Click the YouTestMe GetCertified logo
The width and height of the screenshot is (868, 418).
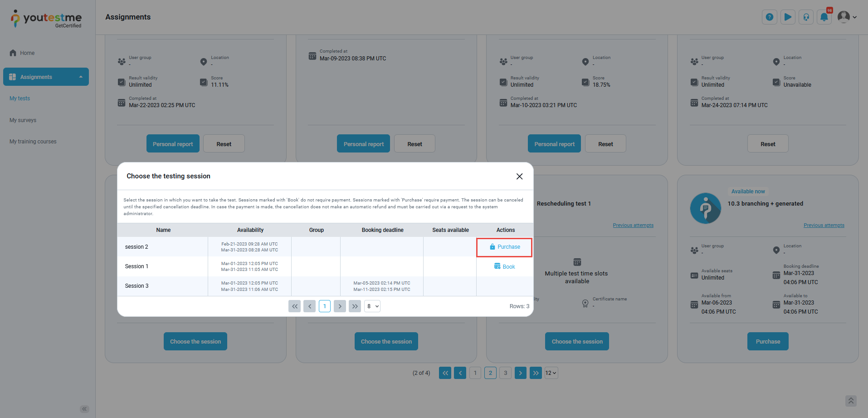click(x=46, y=19)
